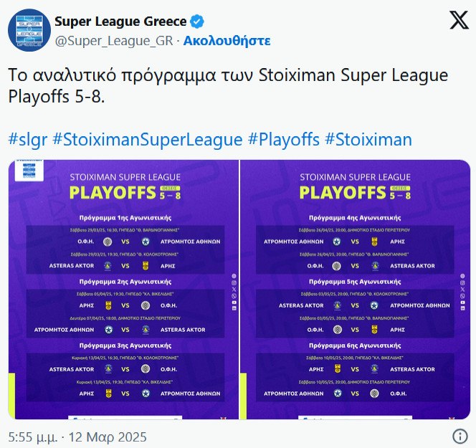This screenshot has height=448, width=476.
Task: Open the X logo link
Action: (458, 21)
